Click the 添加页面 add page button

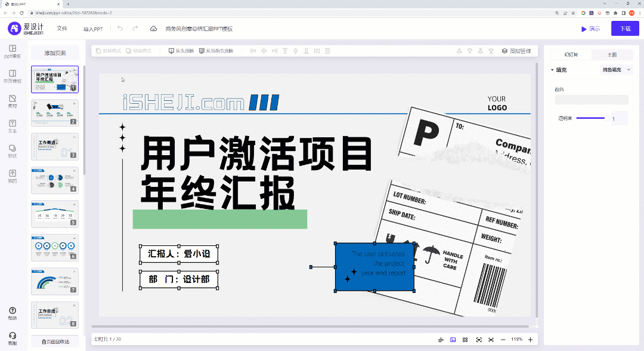[55, 53]
